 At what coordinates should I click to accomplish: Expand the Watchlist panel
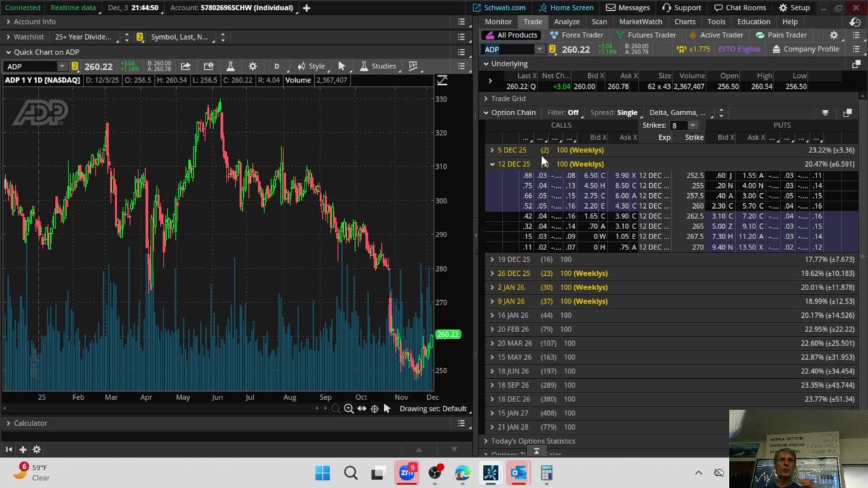[x=8, y=37]
